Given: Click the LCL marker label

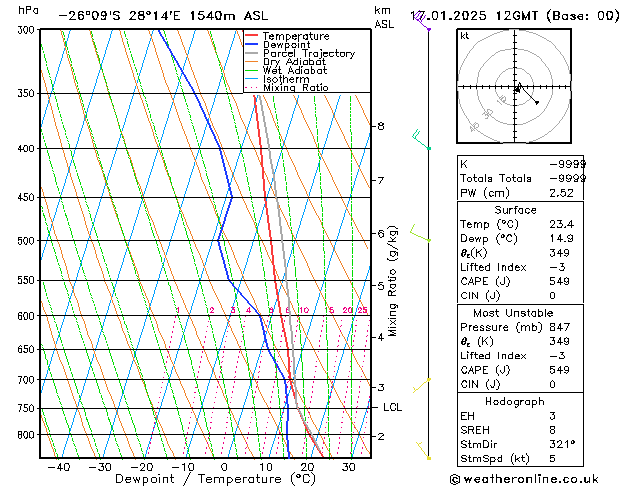Looking at the screenshot, I should point(392,407).
